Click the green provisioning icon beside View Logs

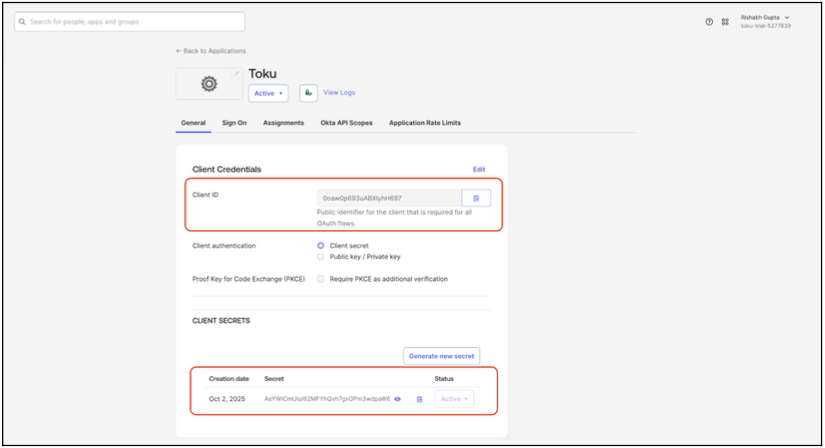(x=308, y=93)
